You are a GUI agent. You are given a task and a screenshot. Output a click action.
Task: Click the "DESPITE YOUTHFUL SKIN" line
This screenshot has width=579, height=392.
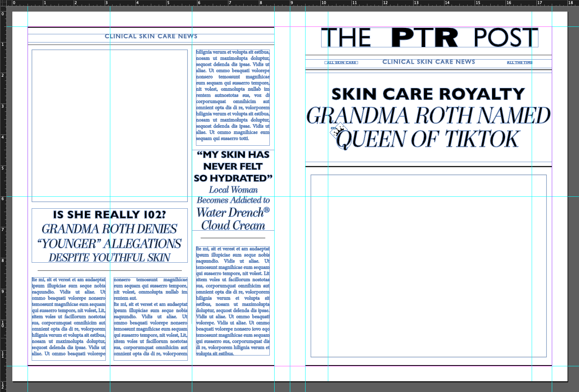110,257
